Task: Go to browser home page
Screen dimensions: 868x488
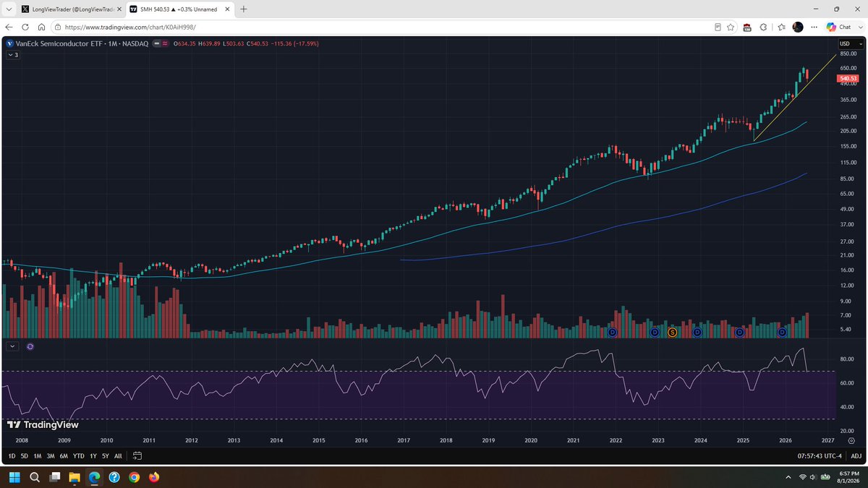Action: [x=41, y=27]
